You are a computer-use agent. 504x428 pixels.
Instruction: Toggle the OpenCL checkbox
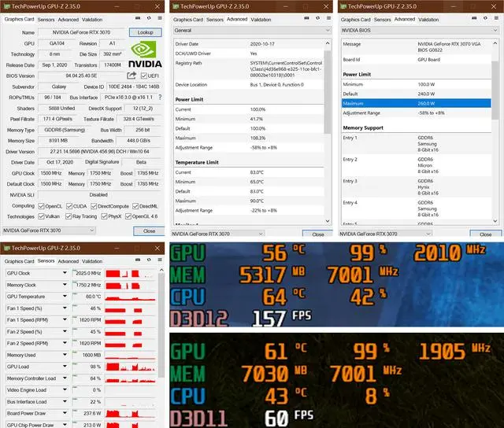click(41, 206)
